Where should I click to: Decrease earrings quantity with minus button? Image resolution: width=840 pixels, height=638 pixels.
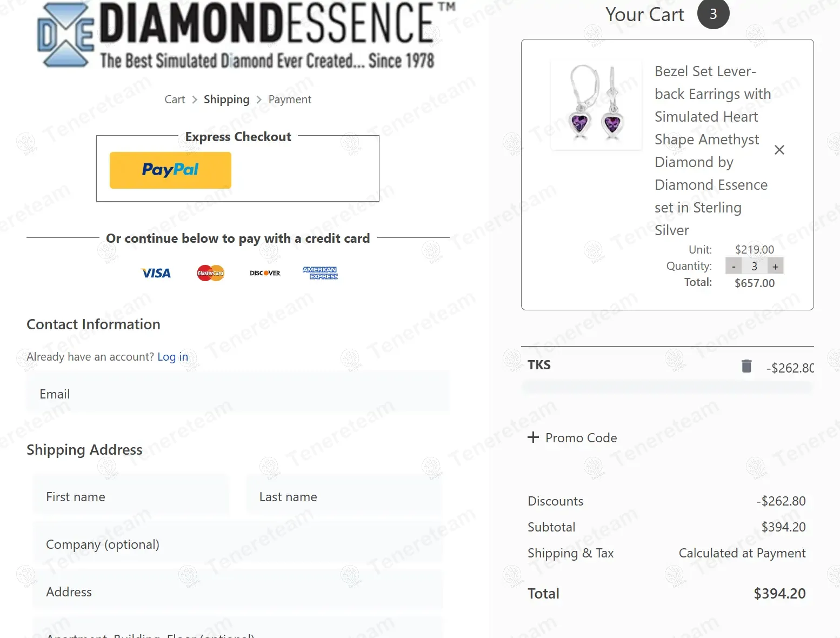[x=734, y=267]
